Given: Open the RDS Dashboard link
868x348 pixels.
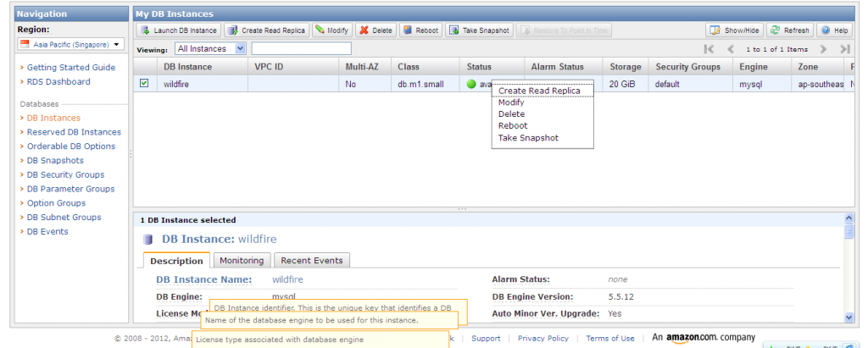Looking at the screenshot, I should click(58, 81).
